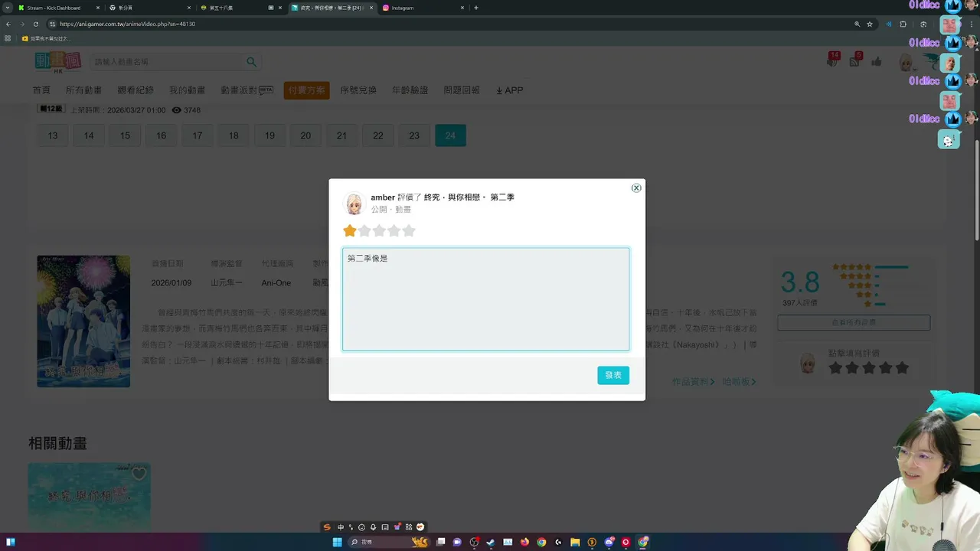This screenshot has width=980, height=551.
Task: Open 觀看紀錄 in the site navigation
Action: 136,90
